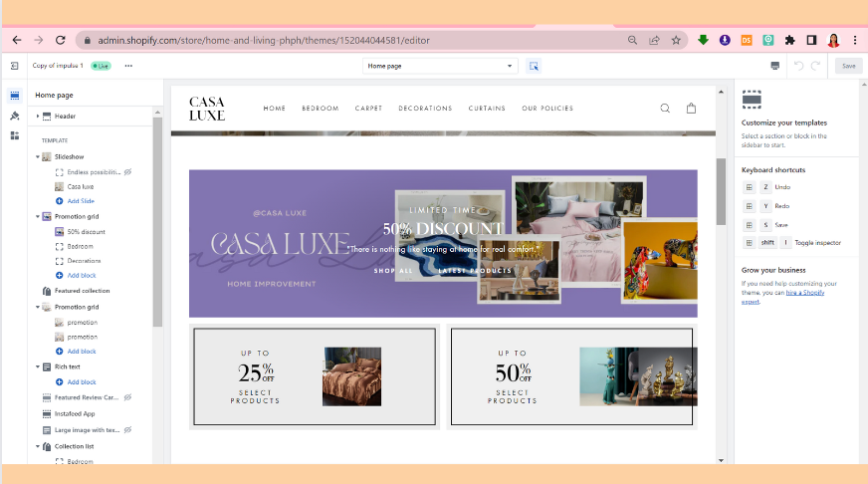The height and width of the screenshot is (484, 868).
Task: Collapse the Collection list section
Action: 38,447
